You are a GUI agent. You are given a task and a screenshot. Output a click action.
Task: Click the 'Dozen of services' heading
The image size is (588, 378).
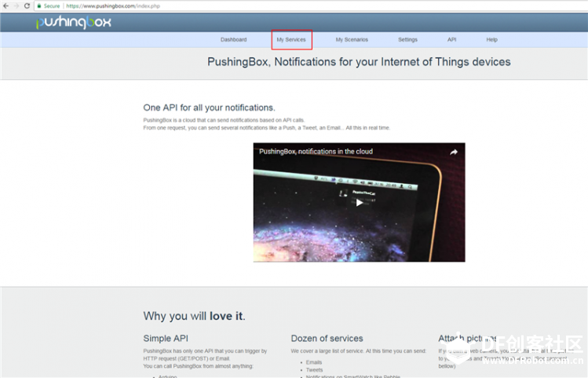point(327,338)
